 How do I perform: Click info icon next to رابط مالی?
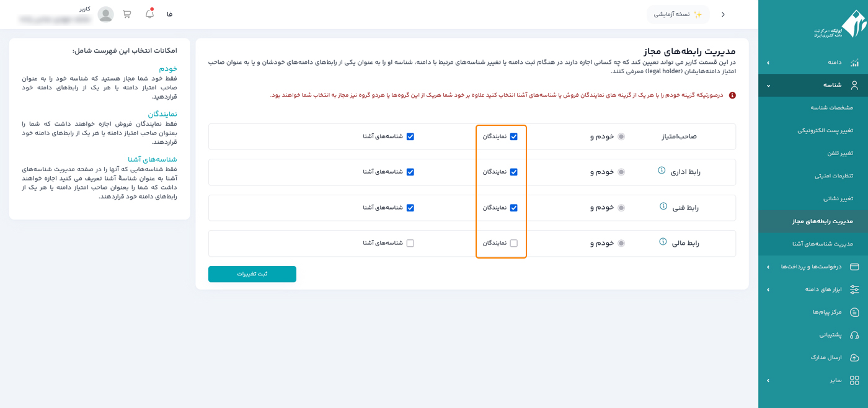(x=663, y=242)
